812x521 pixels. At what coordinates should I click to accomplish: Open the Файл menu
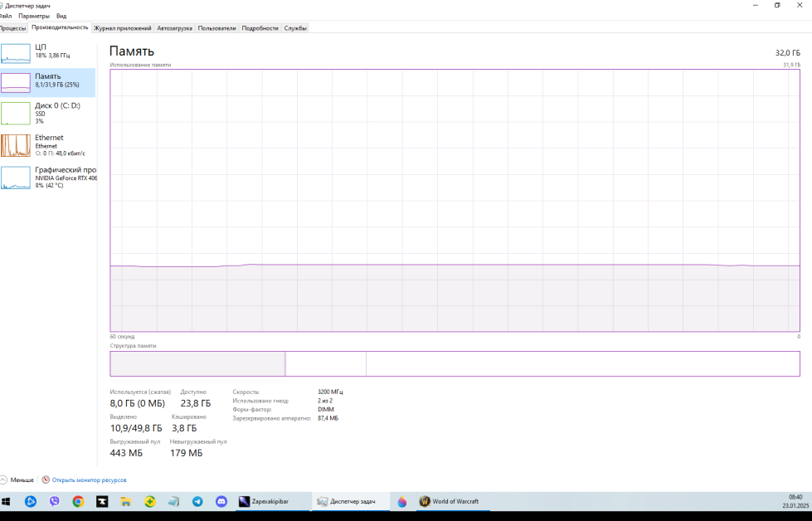(x=6, y=16)
